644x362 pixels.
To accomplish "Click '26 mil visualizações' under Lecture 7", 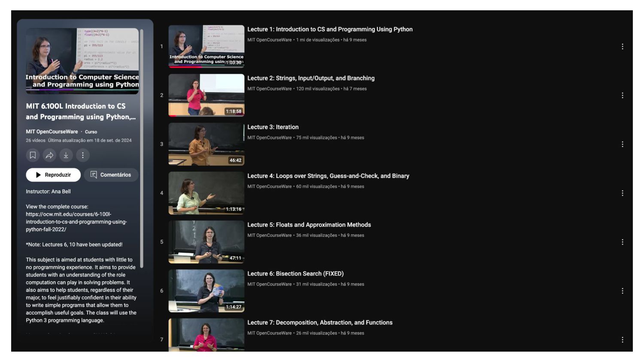I will coord(316,333).
